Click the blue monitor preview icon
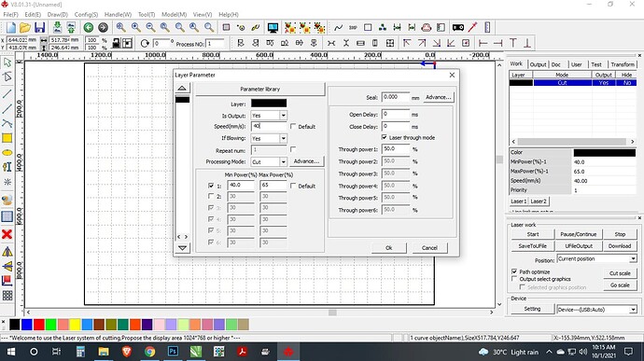The width and height of the screenshot is (644, 361). point(273,27)
